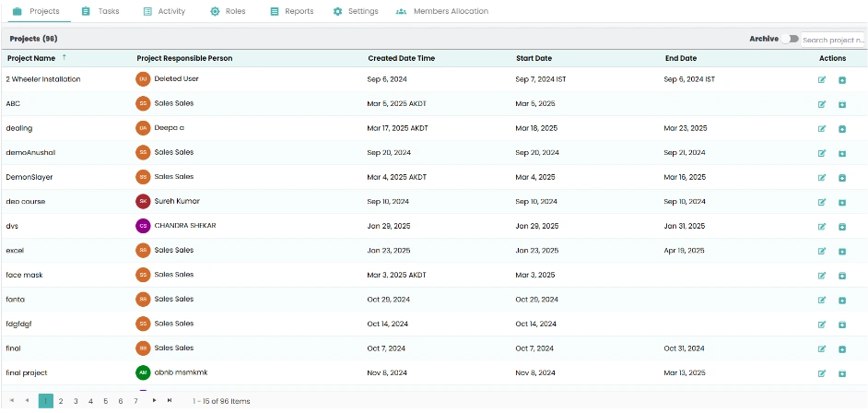The height and width of the screenshot is (413, 868).
Task: Go to page 7
Action: (x=135, y=401)
